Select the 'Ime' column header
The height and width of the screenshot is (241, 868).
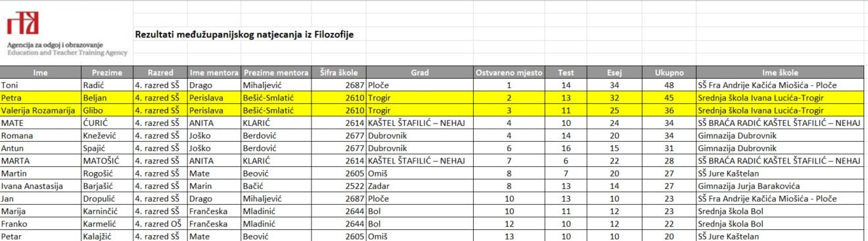click(41, 73)
